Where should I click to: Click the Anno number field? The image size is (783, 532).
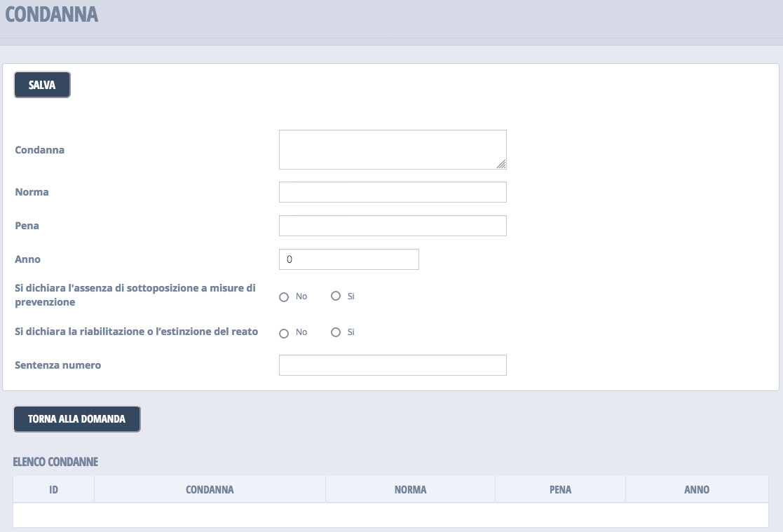[348, 259]
